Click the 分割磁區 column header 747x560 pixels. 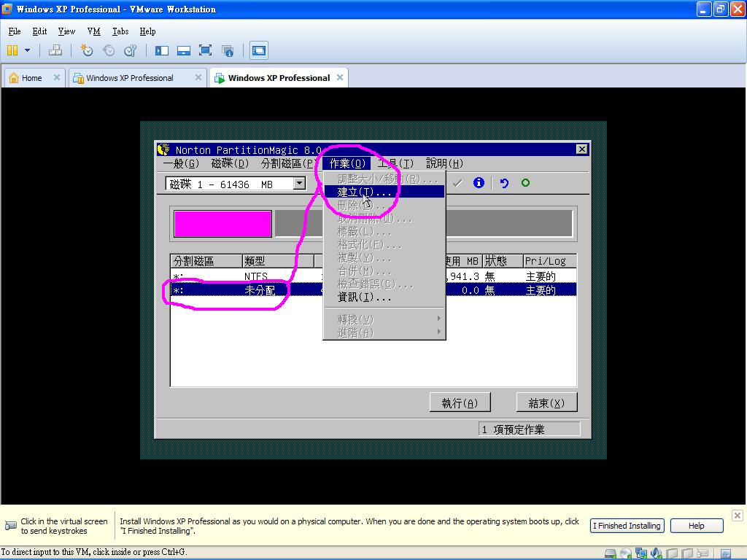tap(206, 261)
